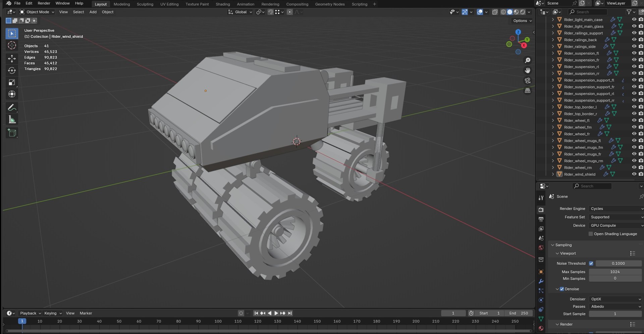
Task: Open the Object Mode dropdown
Action: [37, 12]
